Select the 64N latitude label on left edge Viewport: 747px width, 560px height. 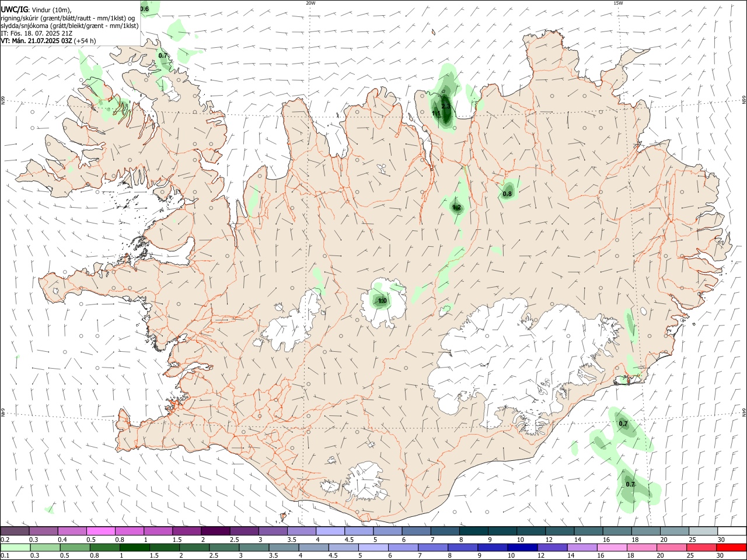[x=3, y=412]
